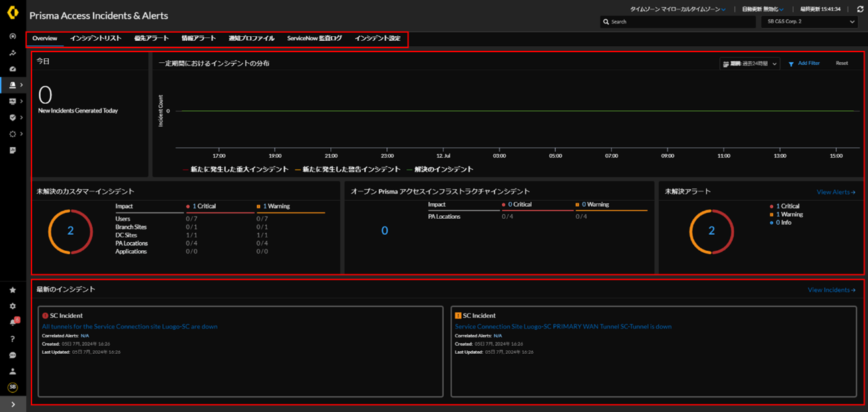Image resolution: width=868 pixels, height=412 pixels.
Task: Click the '0 Critical' header in the Prisma infrastructure panel
Action: point(517,205)
